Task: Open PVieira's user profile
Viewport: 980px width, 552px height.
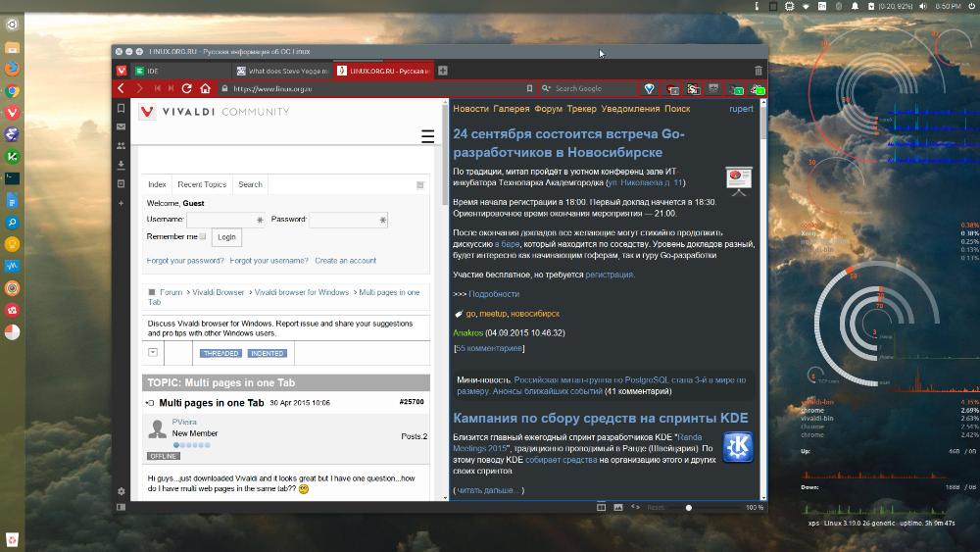Action: (x=184, y=422)
